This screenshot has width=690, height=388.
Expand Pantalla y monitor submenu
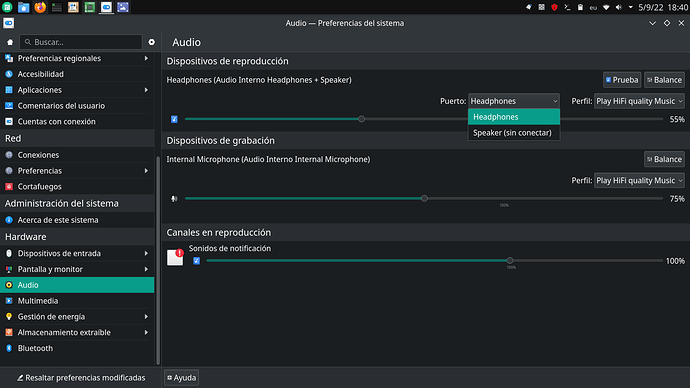[146, 269]
